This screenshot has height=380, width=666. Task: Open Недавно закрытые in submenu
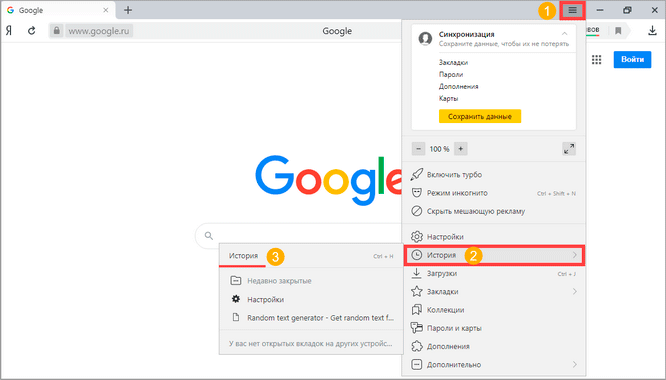311,281
